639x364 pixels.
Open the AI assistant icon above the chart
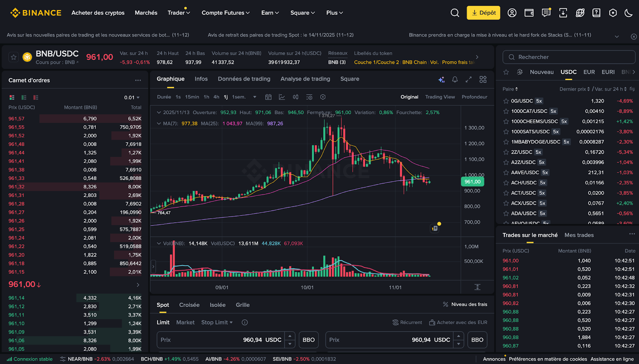point(441,79)
